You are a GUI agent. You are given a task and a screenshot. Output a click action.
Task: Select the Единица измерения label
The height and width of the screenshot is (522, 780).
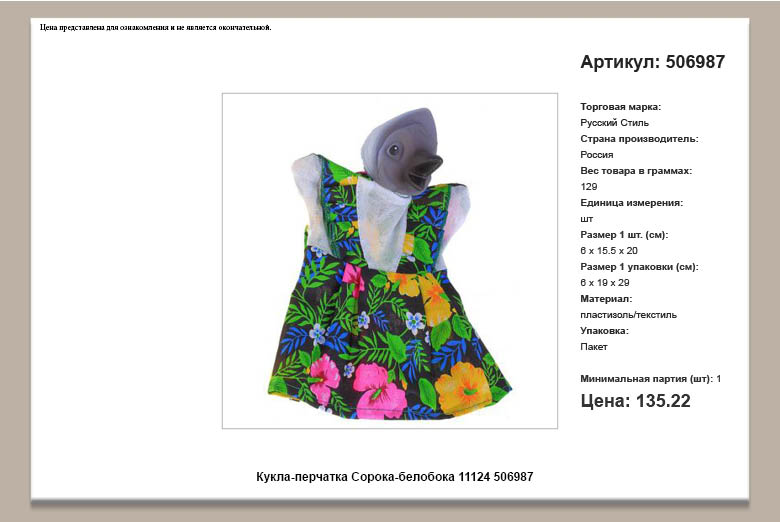[631, 203]
